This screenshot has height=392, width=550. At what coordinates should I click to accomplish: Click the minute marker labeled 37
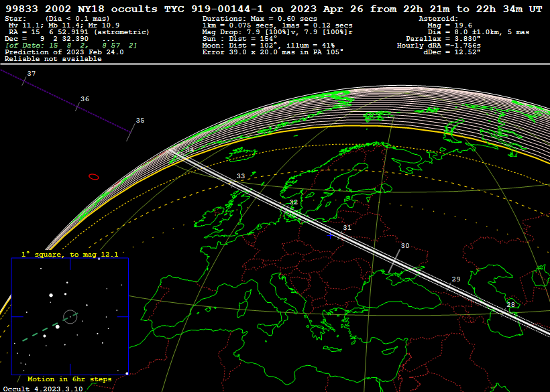pyautogui.click(x=32, y=74)
